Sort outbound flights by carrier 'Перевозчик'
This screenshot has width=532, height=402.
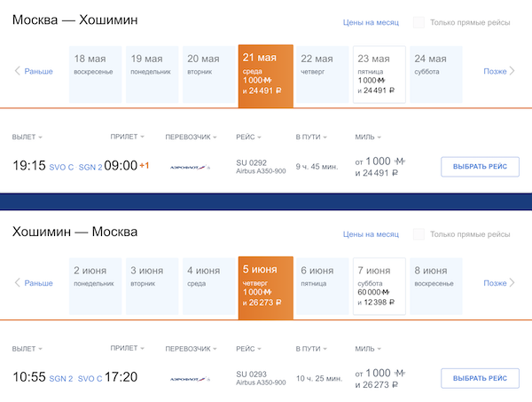(192, 138)
